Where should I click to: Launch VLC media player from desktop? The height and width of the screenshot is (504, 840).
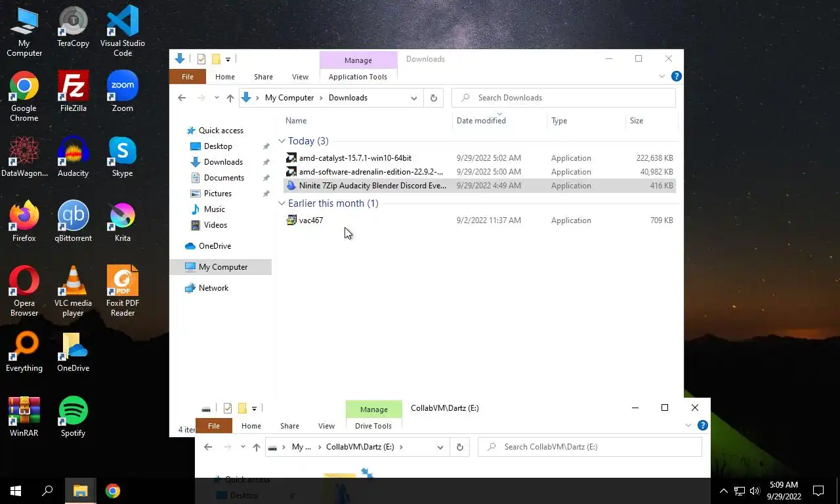73,291
